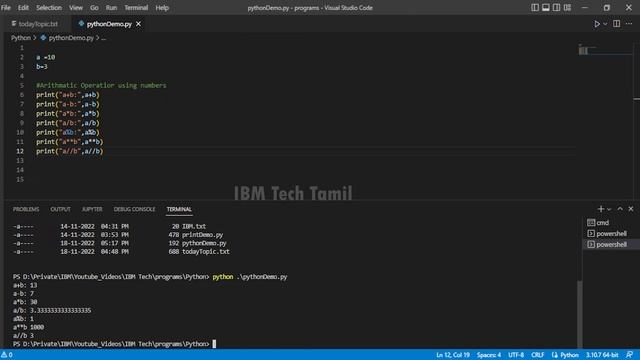This screenshot has width=640, height=360.
Task: Open Customize Layout icon in title bar
Action: (567, 8)
